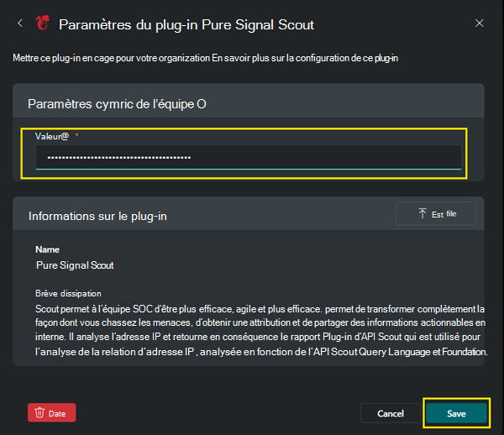Image resolution: width=504 pixels, height=435 pixels.
Task: Open 'En savoir plus sur la configuration' link
Action: 305,58
